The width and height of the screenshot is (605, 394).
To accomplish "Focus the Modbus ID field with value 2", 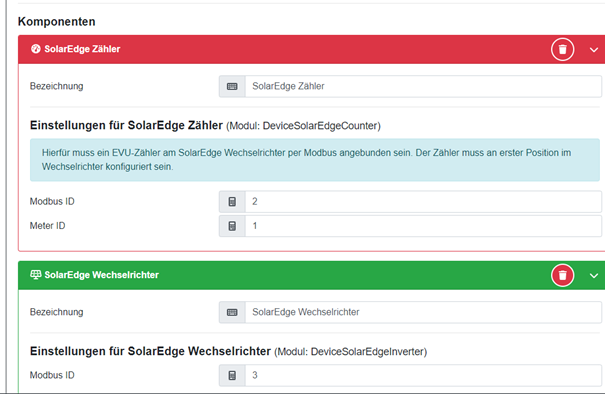I will click(423, 201).
